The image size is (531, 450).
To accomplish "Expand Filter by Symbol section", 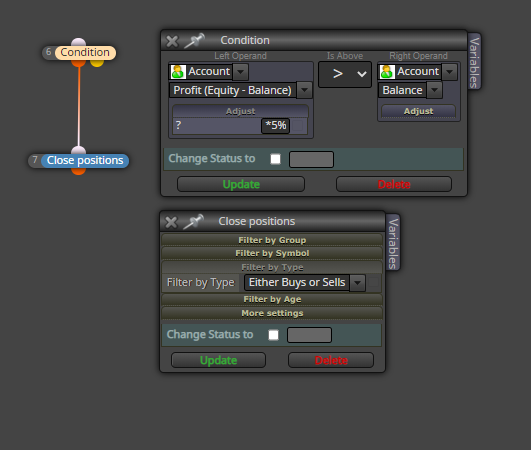I will tap(272, 253).
